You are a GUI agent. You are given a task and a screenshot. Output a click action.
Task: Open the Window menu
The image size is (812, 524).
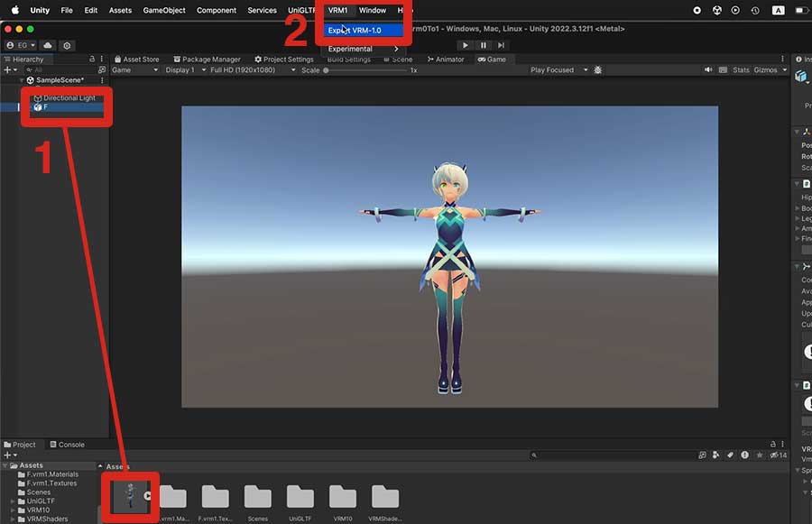pos(373,10)
